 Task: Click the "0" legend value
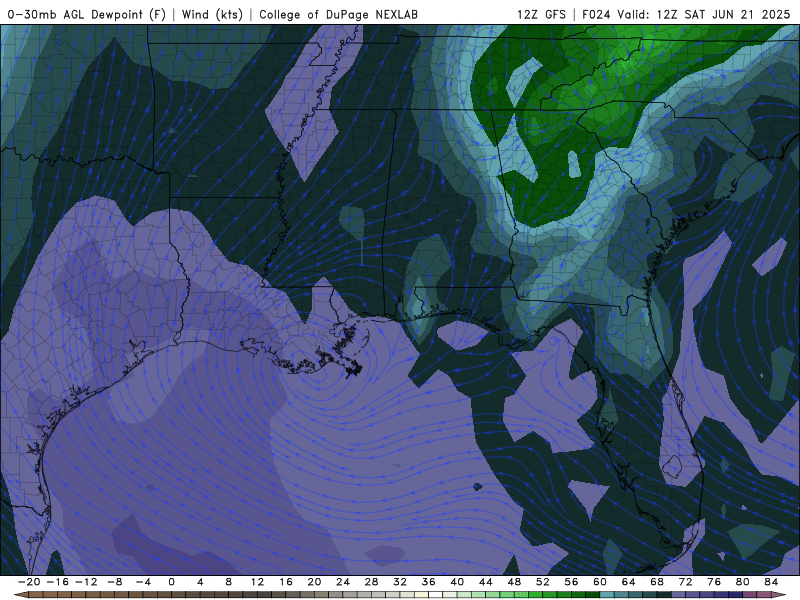(x=171, y=582)
